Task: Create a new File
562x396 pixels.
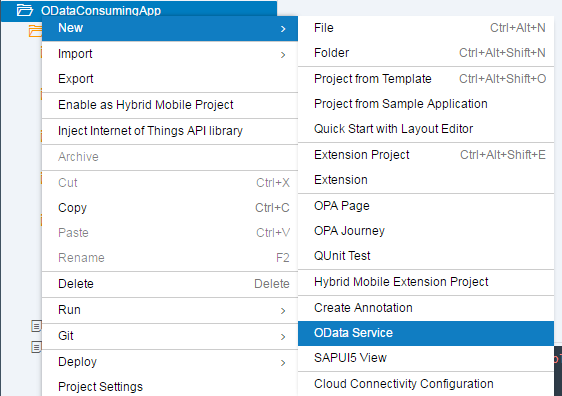Action: 426,28
